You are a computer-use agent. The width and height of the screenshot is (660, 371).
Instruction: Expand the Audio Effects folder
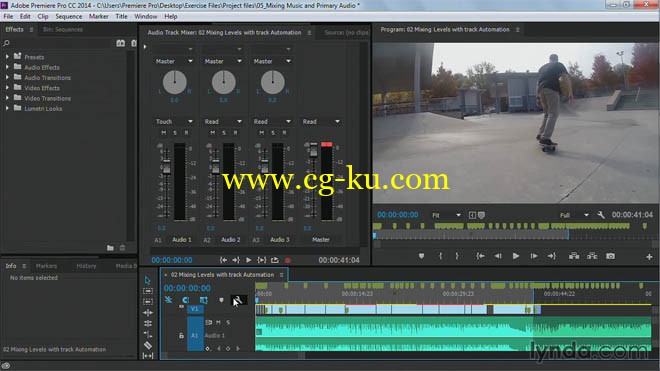tap(7, 67)
